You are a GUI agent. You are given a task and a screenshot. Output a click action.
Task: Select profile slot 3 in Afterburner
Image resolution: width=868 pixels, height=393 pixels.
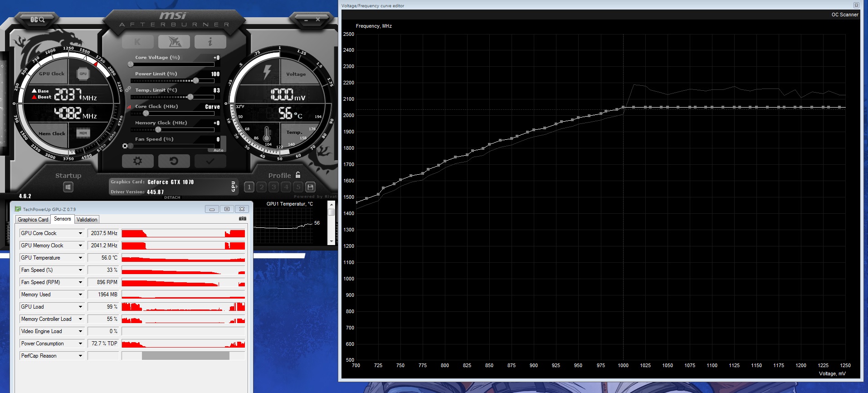coord(273,187)
